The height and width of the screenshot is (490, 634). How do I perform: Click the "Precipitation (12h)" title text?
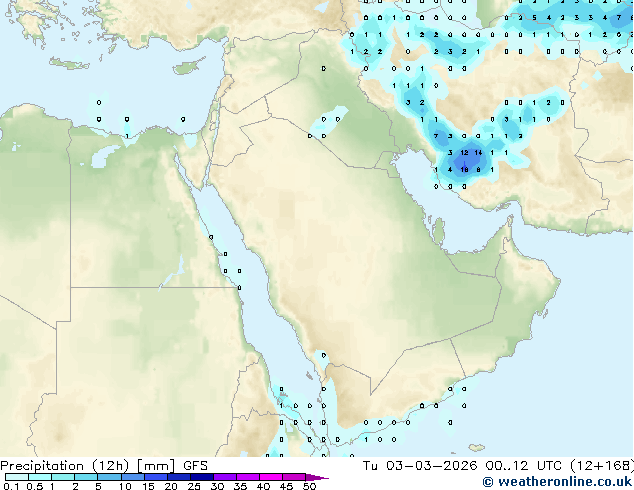[65, 466]
